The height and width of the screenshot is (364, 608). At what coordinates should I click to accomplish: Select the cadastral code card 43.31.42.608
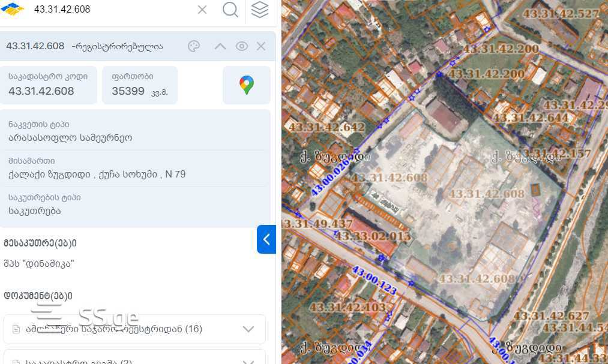(49, 85)
